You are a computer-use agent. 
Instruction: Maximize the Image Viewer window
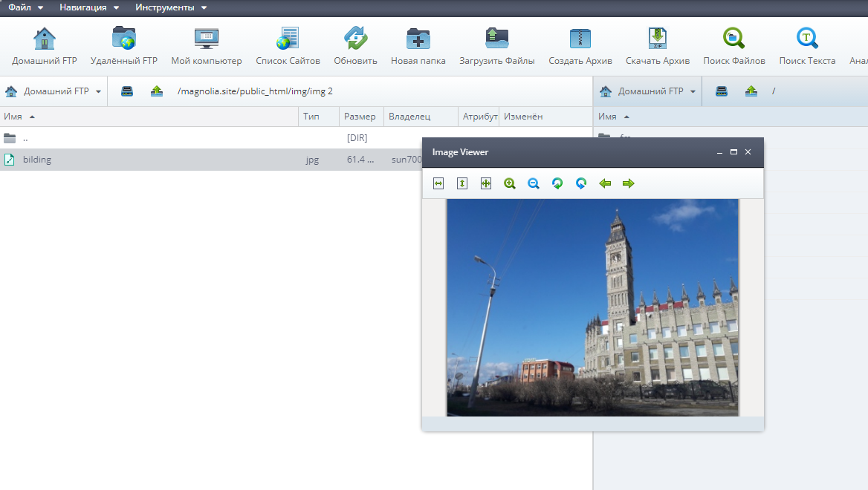coord(733,152)
